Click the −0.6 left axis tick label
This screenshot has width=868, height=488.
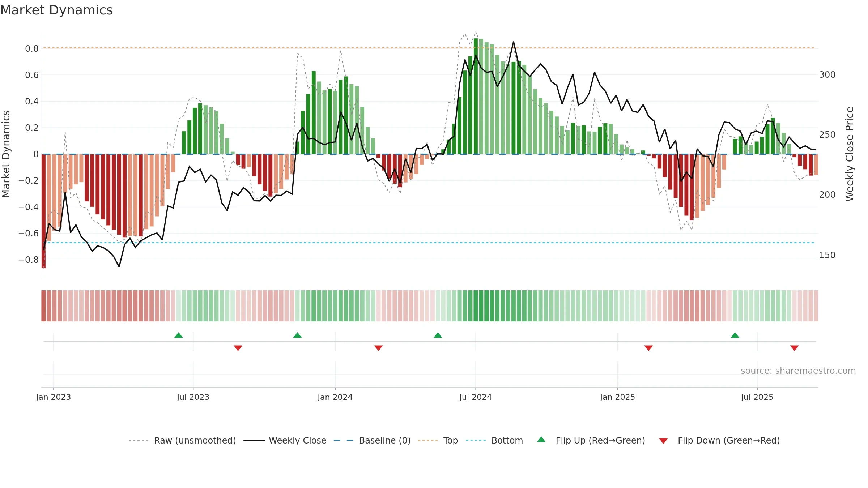coord(29,233)
